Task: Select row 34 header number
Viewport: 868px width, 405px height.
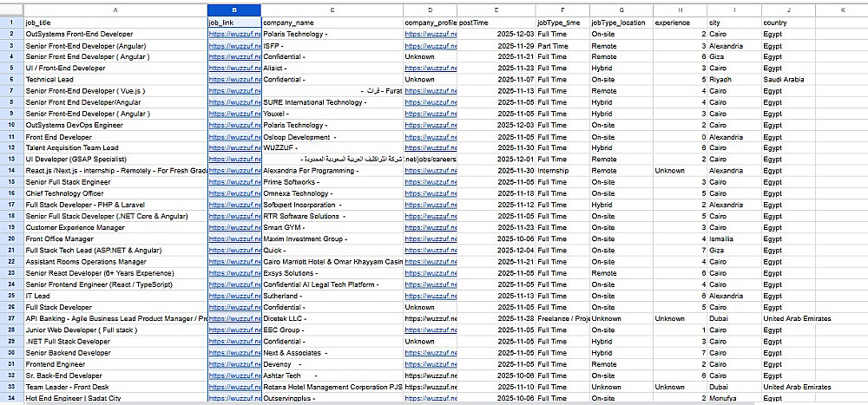Action: point(11,398)
